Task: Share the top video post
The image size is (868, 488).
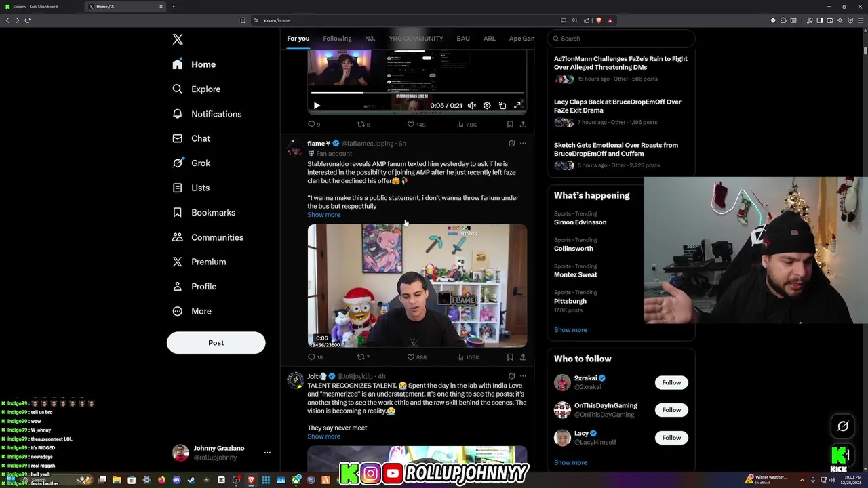Action: [523, 125]
